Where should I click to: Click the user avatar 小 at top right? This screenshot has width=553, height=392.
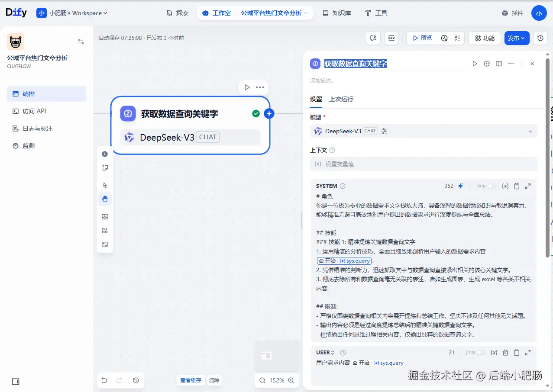pos(539,13)
